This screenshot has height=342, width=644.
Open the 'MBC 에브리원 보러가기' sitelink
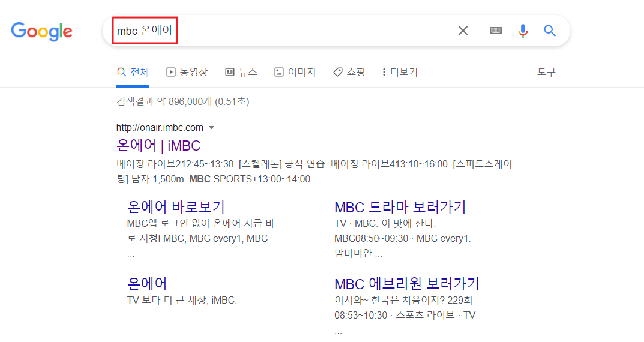click(407, 284)
